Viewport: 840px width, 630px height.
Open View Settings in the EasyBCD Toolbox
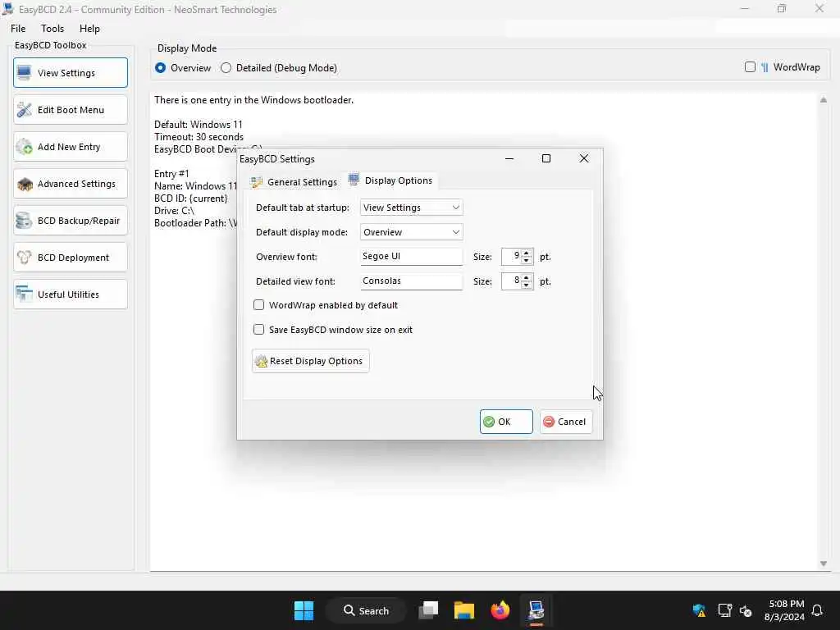[x=71, y=72]
